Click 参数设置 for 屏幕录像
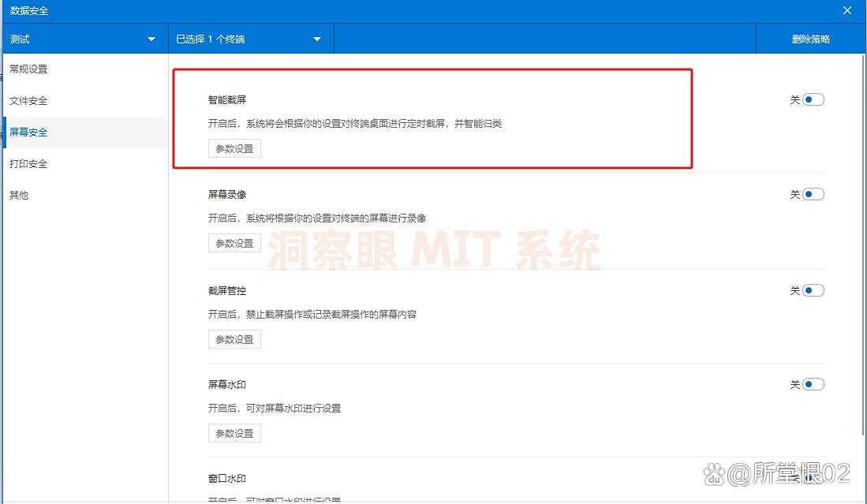The image size is (867, 504). pyautogui.click(x=234, y=243)
